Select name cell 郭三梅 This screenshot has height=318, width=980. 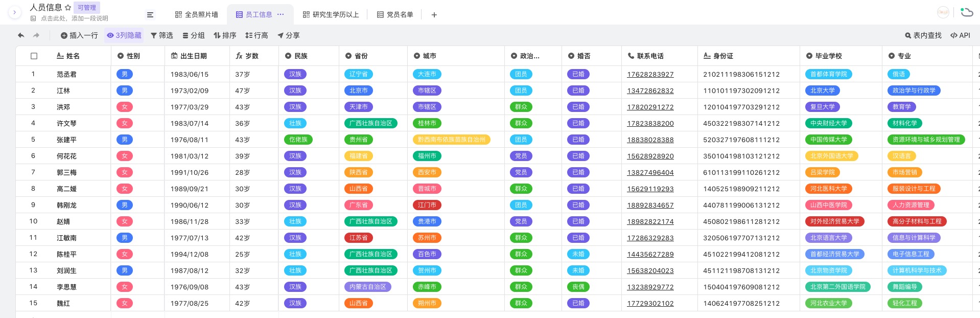point(66,172)
